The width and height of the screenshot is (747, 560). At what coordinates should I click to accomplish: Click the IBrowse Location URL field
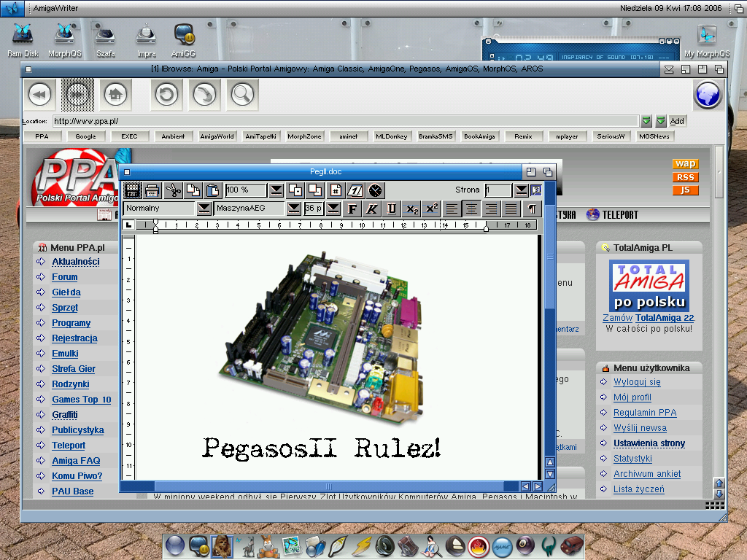(345, 121)
